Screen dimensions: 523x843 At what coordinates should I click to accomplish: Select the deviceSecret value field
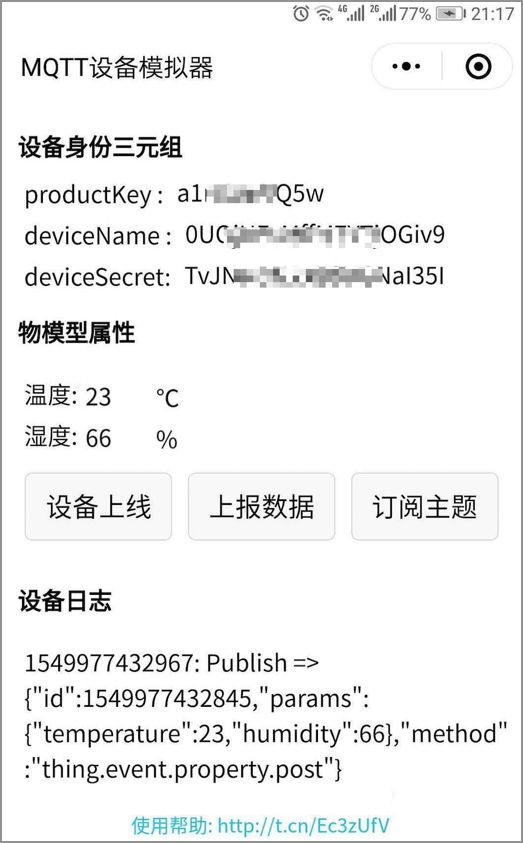point(315,276)
